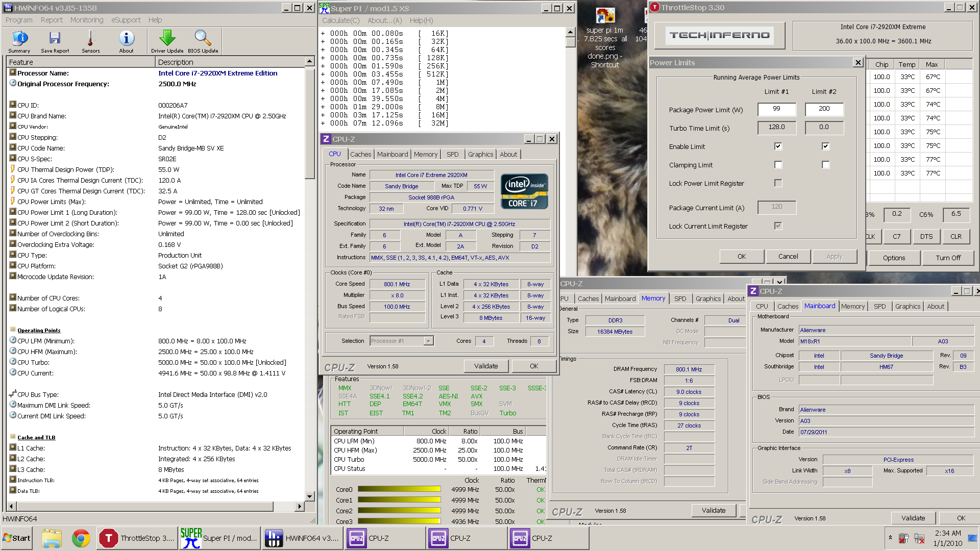
Task: Edit Turbo Time Limit #1 field (128.0)
Action: 776,128
